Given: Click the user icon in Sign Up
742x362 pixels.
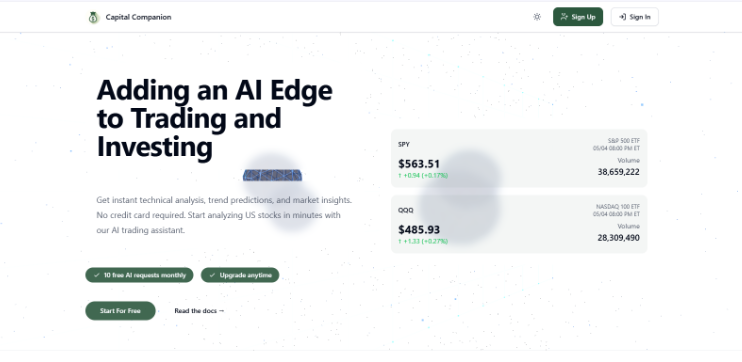Looking at the screenshot, I should point(564,17).
